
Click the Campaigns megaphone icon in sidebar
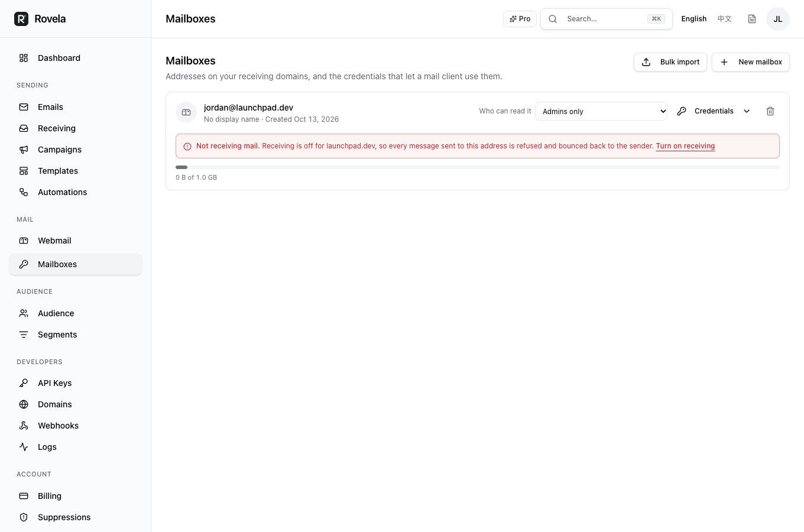(x=24, y=150)
